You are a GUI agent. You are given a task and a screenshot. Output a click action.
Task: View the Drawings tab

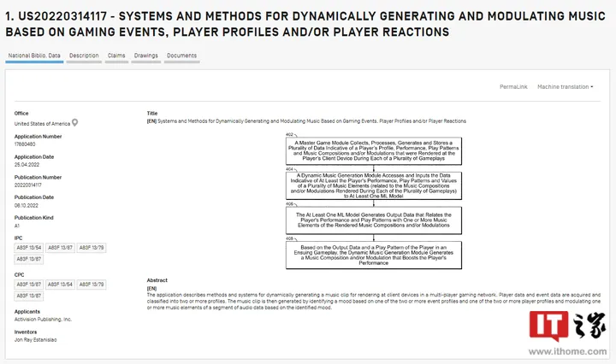point(145,56)
